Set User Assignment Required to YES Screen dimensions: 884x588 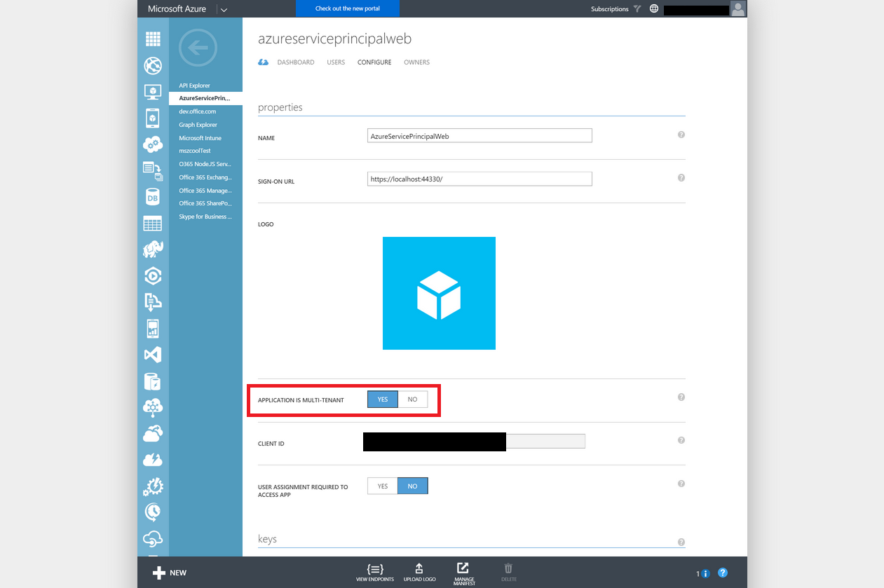(383, 486)
